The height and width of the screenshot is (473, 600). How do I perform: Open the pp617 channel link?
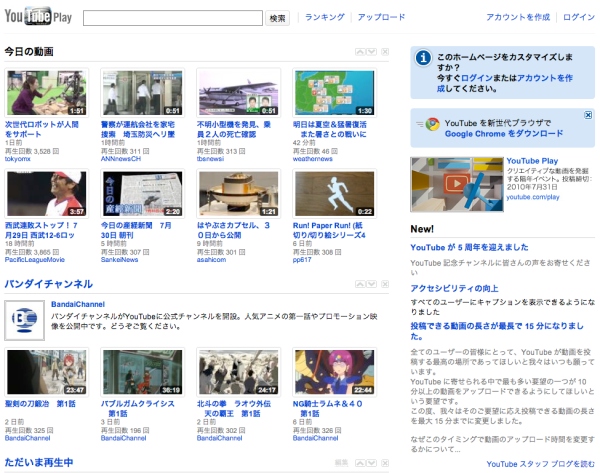(302, 260)
